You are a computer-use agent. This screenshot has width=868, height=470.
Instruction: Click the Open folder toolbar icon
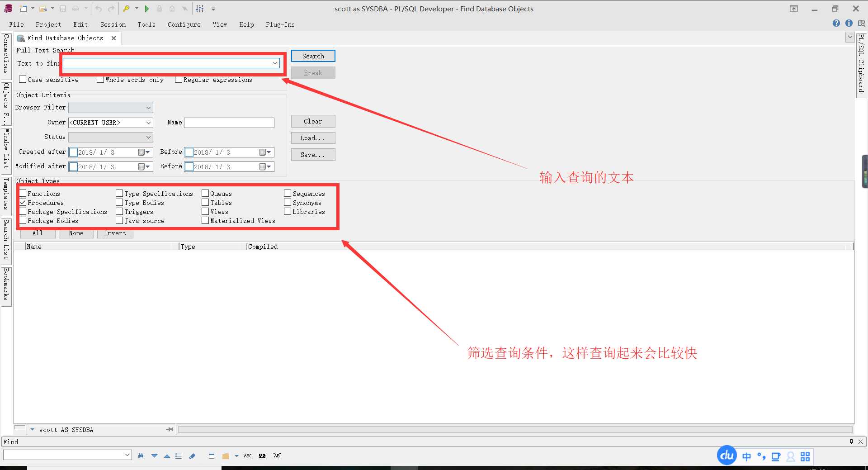tap(43, 9)
